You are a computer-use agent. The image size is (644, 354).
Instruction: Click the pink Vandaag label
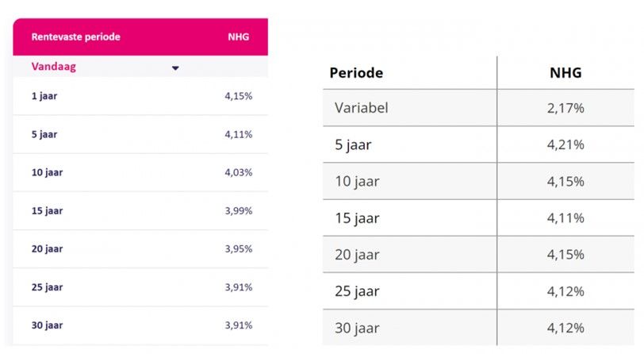[x=53, y=67]
